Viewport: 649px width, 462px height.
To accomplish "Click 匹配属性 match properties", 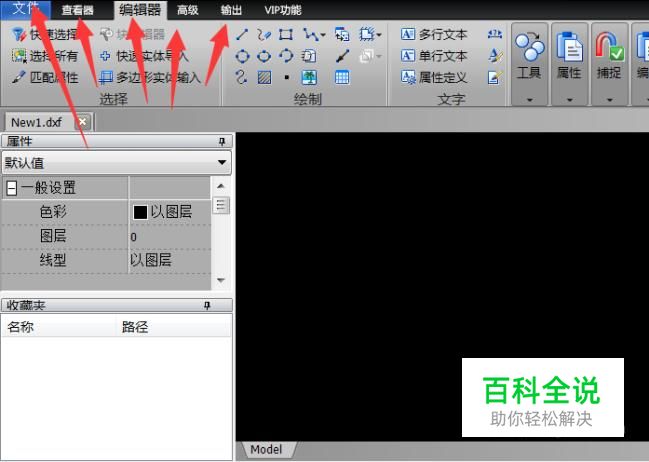I will point(45,77).
